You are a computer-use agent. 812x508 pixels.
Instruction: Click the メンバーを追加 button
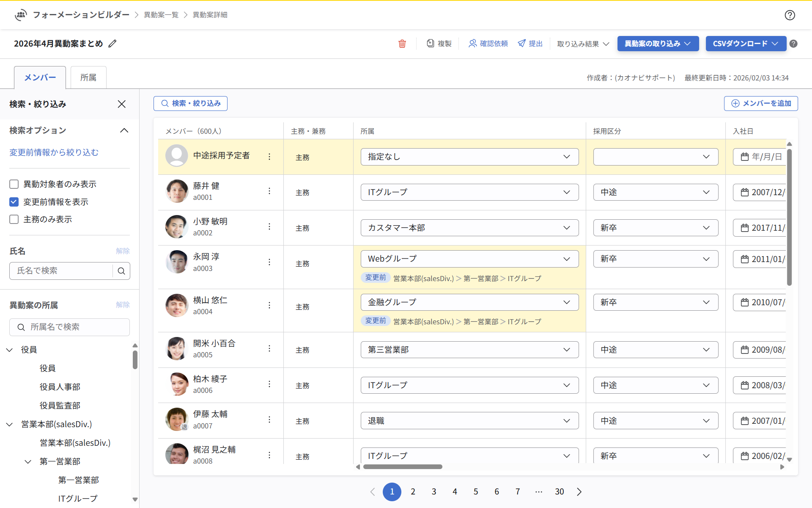pos(760,103)
